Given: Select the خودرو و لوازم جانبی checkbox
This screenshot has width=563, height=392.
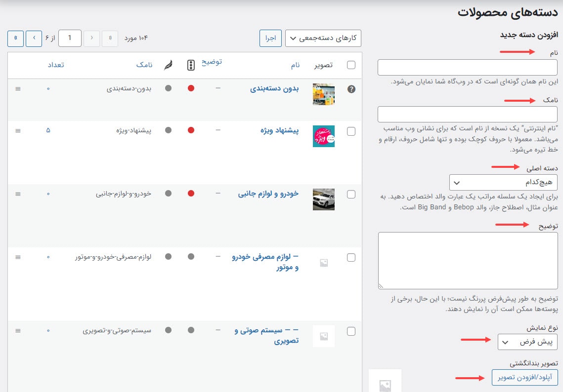Looking at the screenshot, I should click(351, 195).
